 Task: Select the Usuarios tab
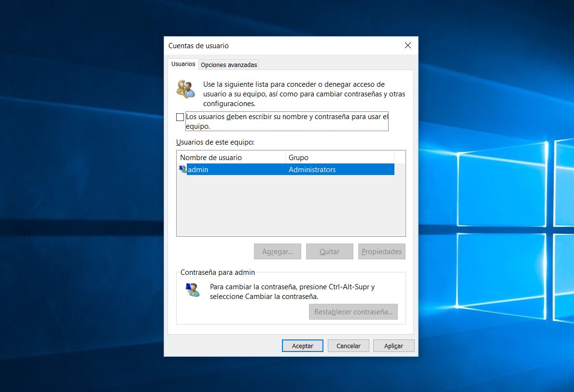[183, 64]
